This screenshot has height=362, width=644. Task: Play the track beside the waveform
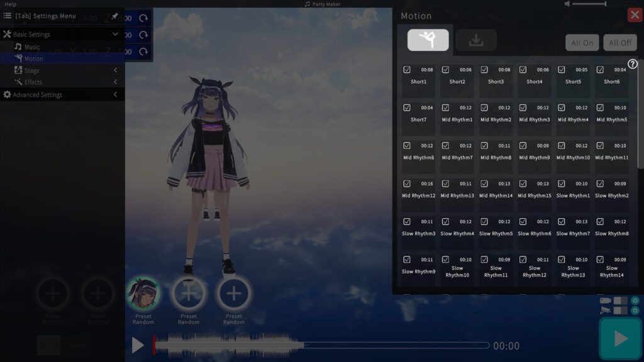138,345
